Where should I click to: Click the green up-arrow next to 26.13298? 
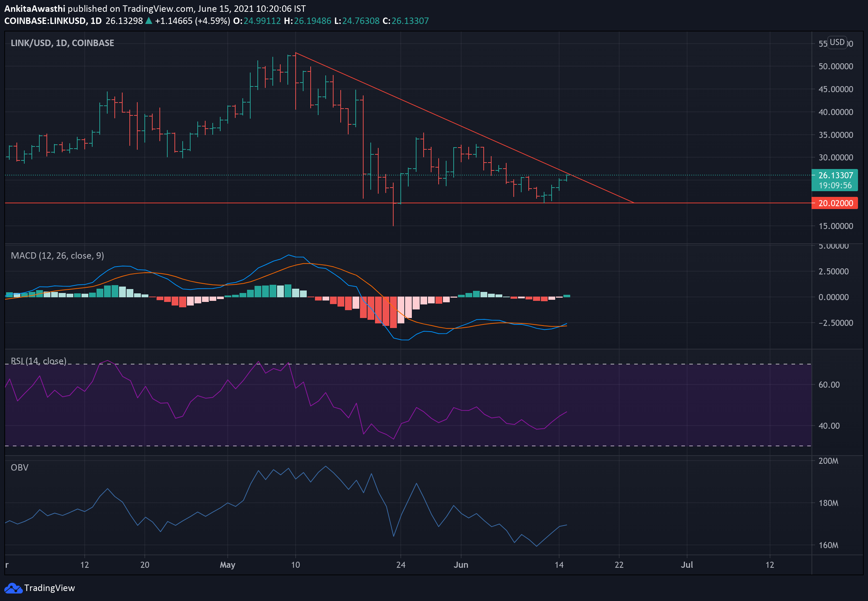point(149,21)
